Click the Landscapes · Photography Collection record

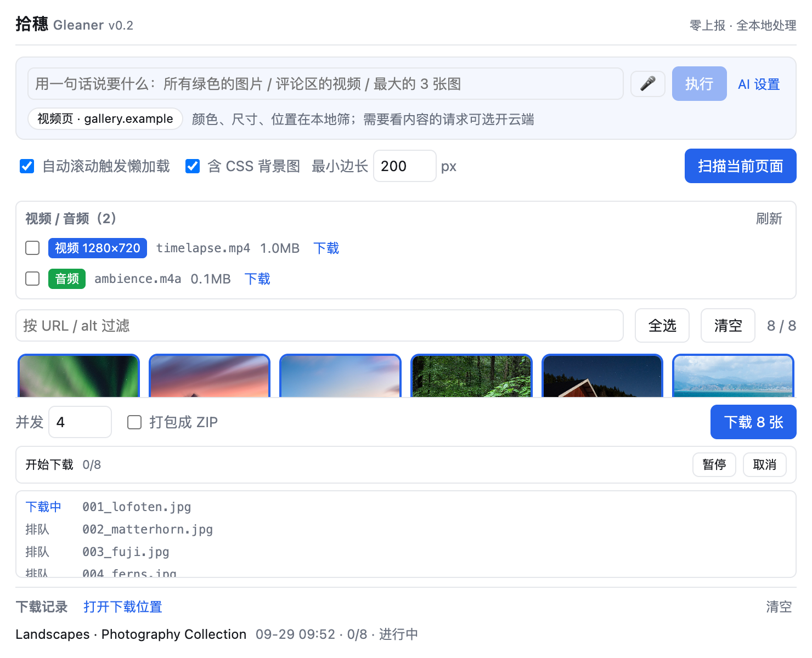pos(131,634)
